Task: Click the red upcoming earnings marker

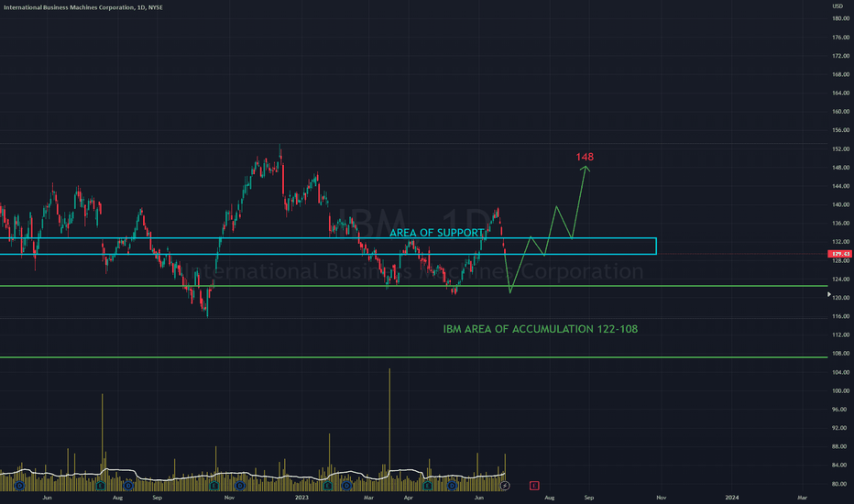Action: (534, 486)
